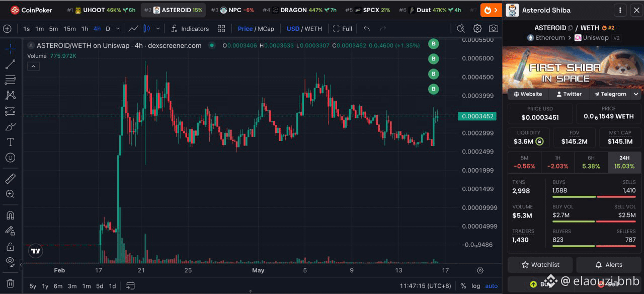Switch chart style to line icon
The width and height of the screenshot is (644, 294).
pos(133,29)
